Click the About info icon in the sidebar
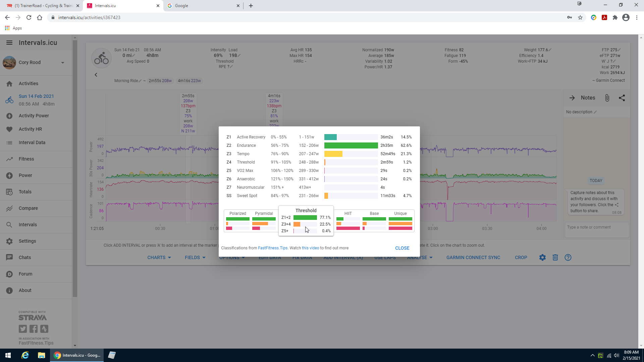The height and width of the screenshot is (362, 644). [x=9, y=290]
